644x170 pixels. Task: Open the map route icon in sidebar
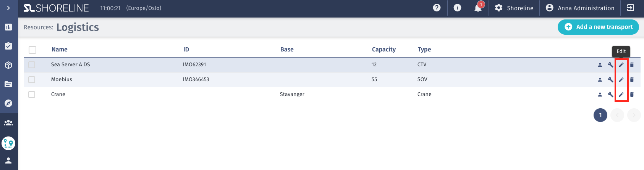(x=8, y=144)
